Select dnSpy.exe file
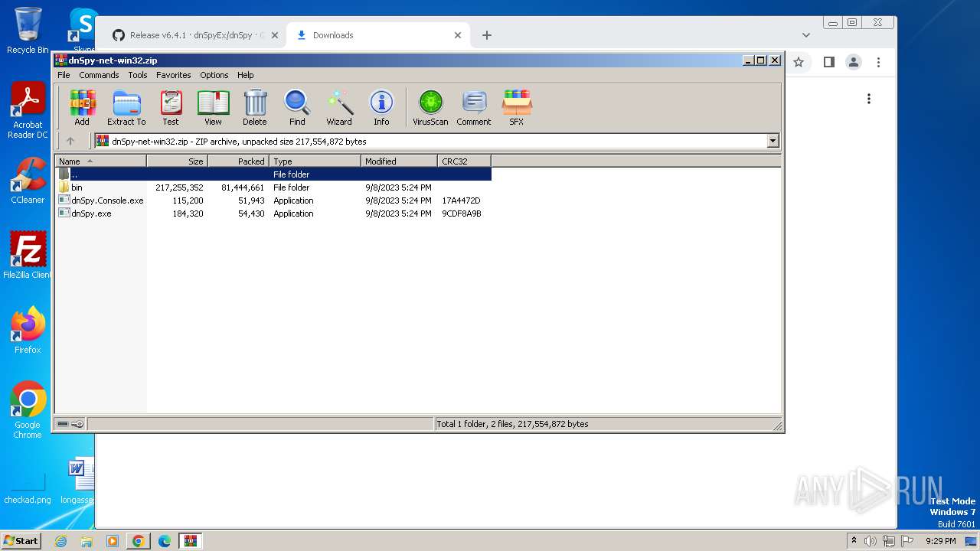Screen dimensions: 980x551 [x=273, y=214]
